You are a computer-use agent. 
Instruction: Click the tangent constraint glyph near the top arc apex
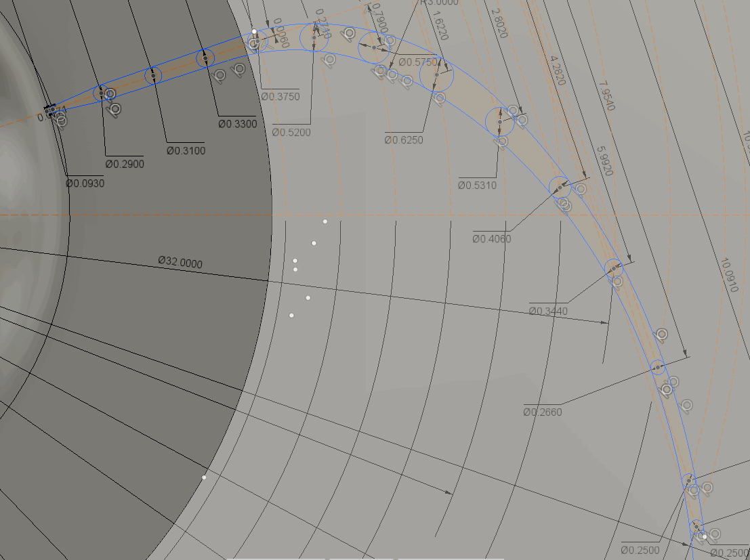[x=348, y=34]
